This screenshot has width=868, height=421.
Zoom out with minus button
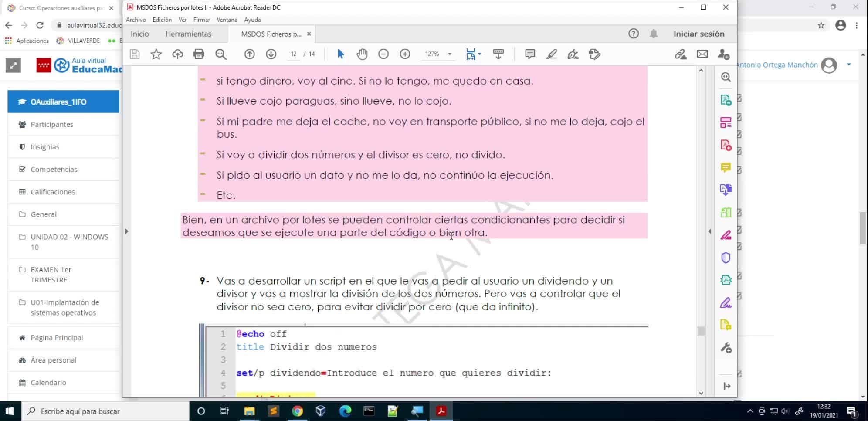click(x=383, y=54)
